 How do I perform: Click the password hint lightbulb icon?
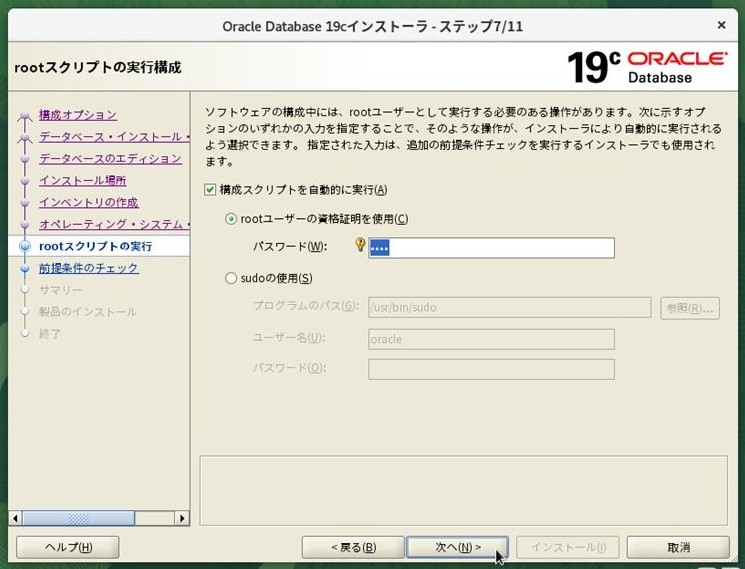(360, 244)
